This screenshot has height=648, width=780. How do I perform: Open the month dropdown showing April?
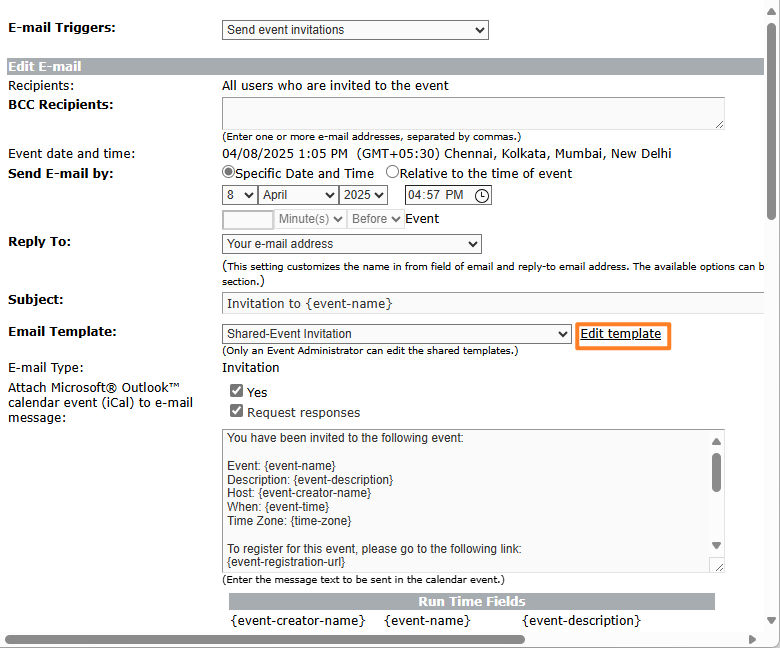point(298,195)
